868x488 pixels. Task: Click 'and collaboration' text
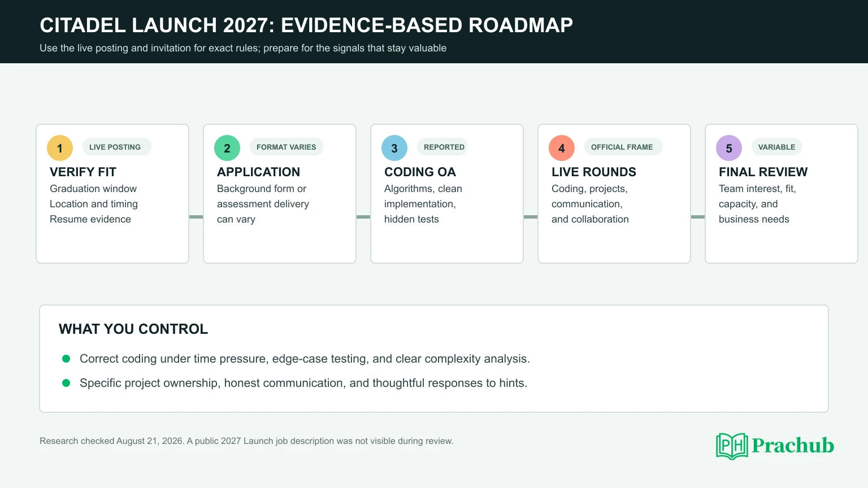[590, 219]
